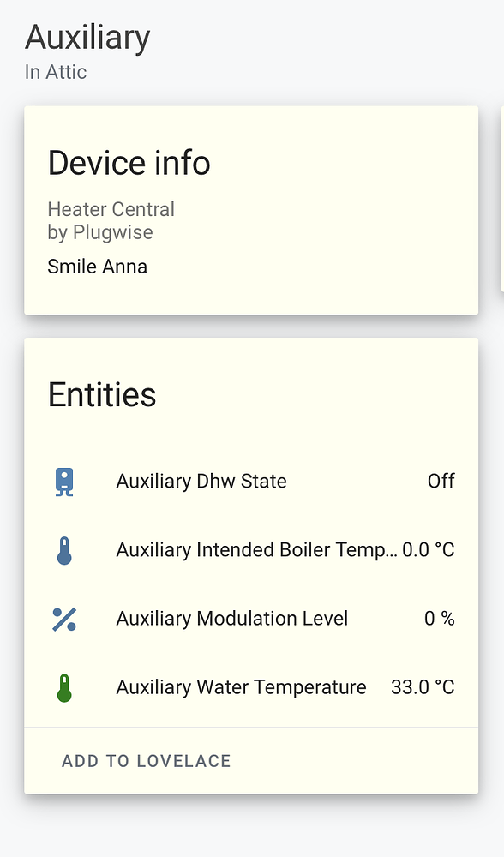504x857 pixels.
Task: Click ADD TO LOVELACE
Action: point(146,760)
